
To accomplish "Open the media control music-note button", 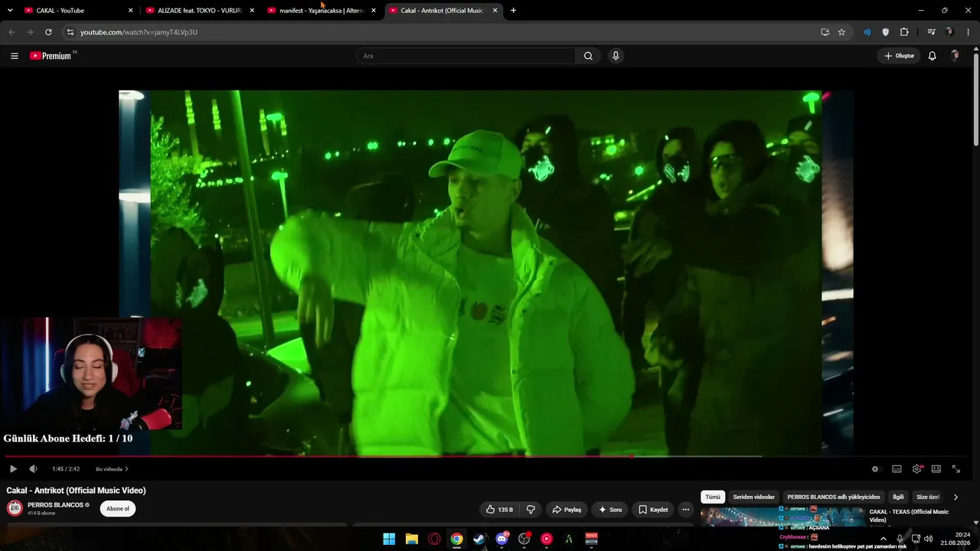I will 931,32.
